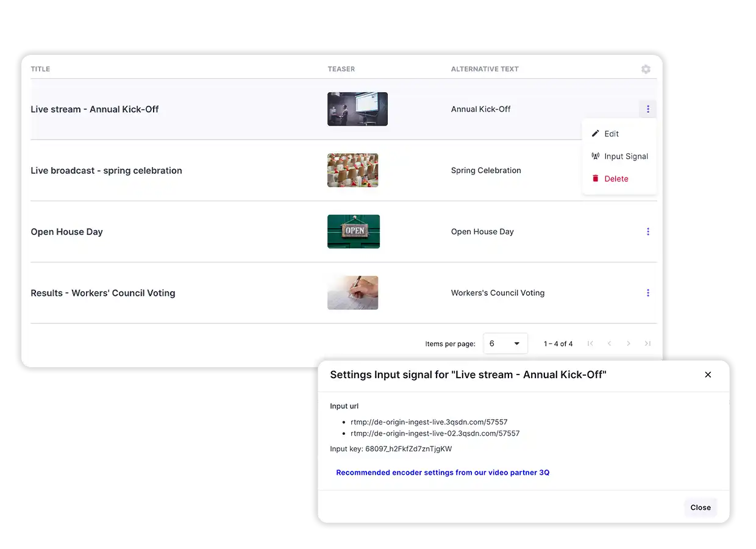Click the ALTERNATIVE TEXT column header
This screenshot has height=549, width=756.
[x=485, y=69]
